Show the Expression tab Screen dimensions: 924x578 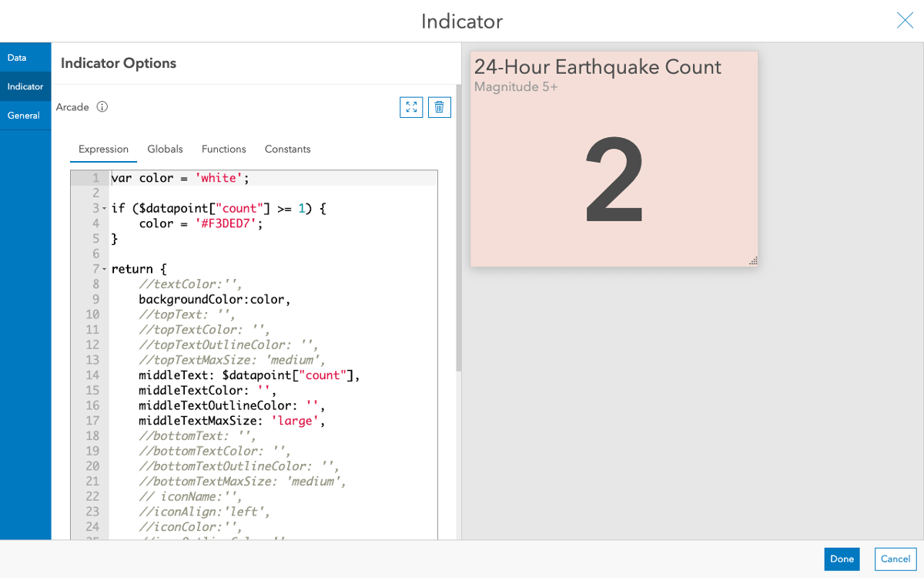pyautogui.click(x=103, y=149)
